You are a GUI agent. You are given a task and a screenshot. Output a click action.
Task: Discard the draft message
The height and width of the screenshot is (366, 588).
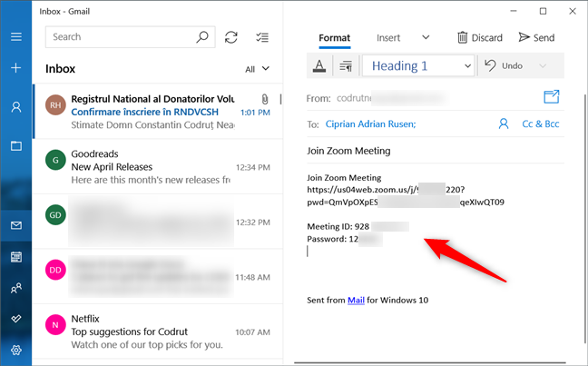(x=480, y=37)
